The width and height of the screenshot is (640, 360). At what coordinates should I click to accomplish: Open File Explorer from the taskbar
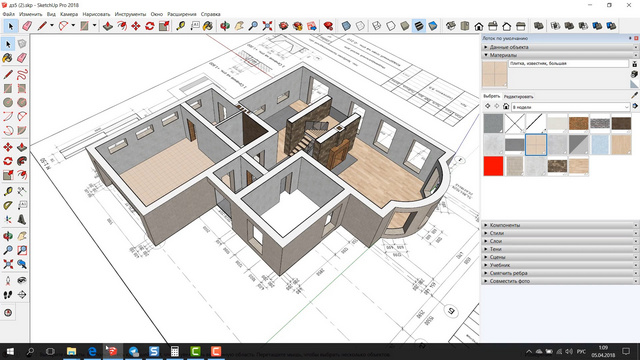(71, 351)
